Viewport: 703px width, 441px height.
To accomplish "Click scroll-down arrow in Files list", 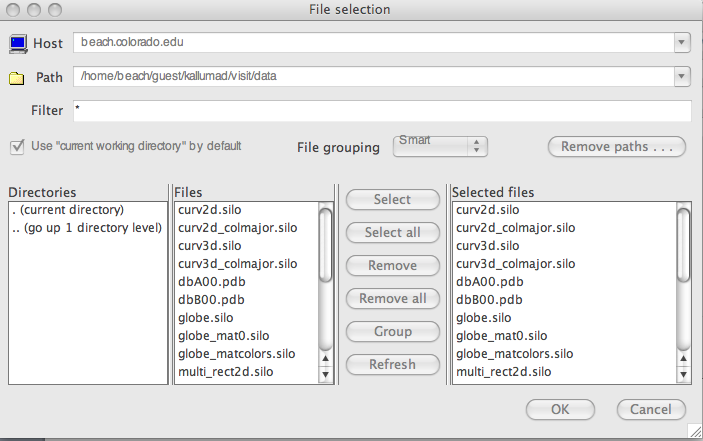I will (x=325, y=374).
